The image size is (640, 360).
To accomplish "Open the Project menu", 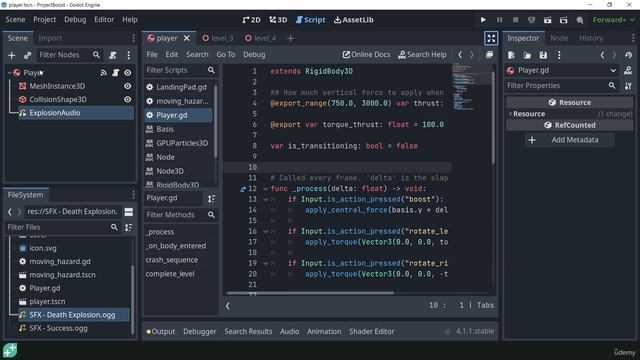I will click(44, 20).
